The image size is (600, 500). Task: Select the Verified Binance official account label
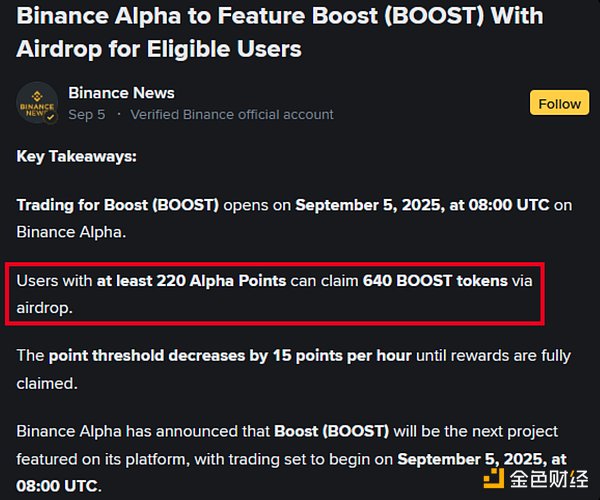click(232, 114)
